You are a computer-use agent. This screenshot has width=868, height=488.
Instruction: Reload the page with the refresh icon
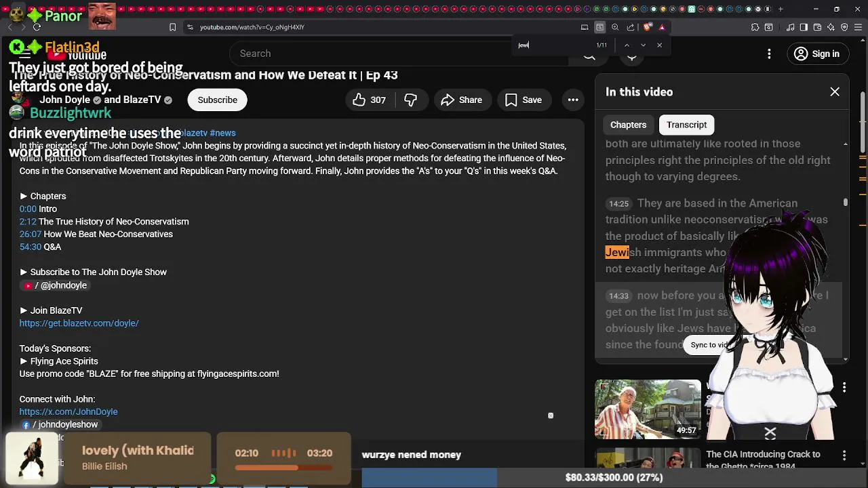pyautogui.click(x=37, y=27)
